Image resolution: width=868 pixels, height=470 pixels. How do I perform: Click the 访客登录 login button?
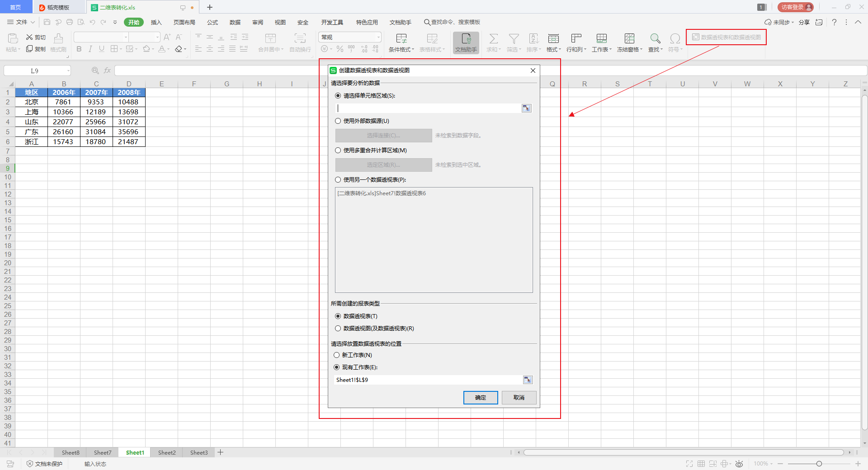click(x=796, y=7)
